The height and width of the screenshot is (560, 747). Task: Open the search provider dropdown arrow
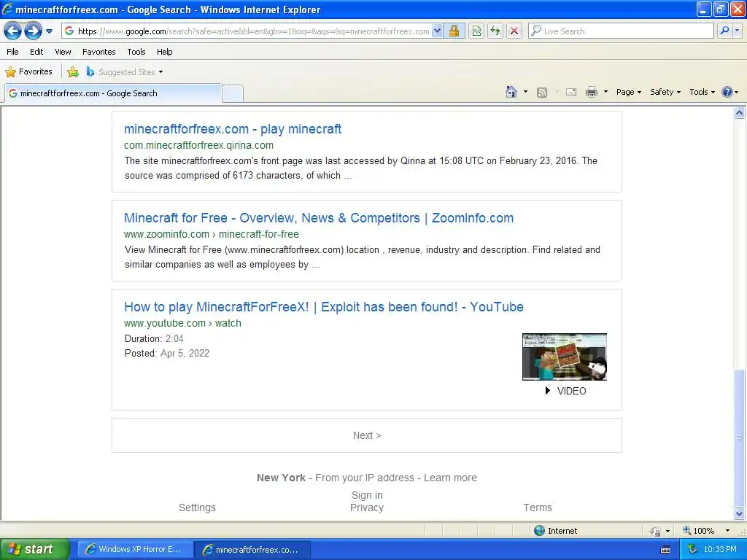(738, 31)
